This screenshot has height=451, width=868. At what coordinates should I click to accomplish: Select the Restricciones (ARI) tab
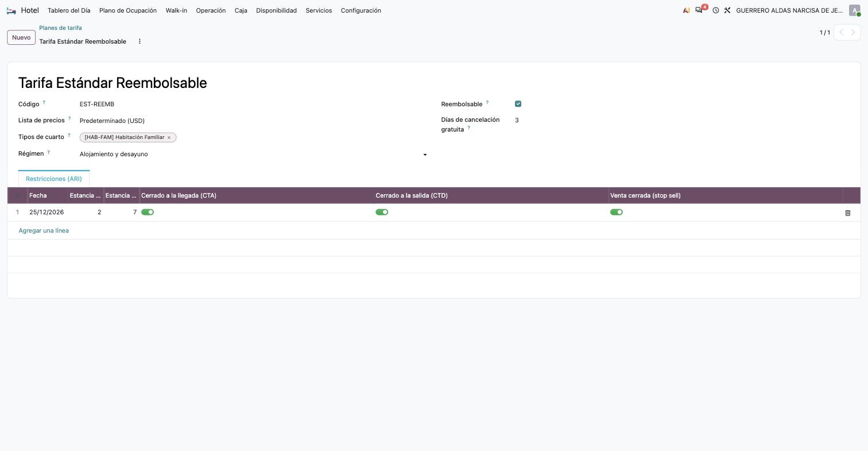(x=54, y=179)
